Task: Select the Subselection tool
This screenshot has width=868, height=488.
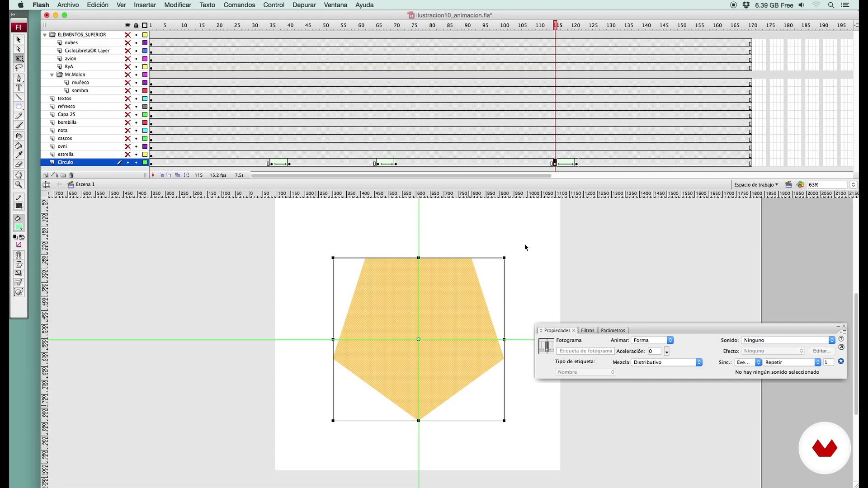Action: [19, 49]
